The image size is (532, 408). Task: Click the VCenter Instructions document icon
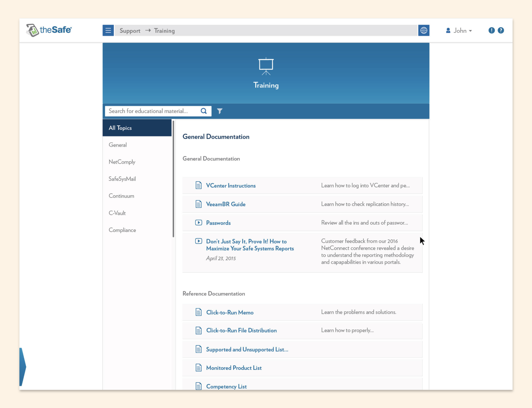(x=198, y=185)
